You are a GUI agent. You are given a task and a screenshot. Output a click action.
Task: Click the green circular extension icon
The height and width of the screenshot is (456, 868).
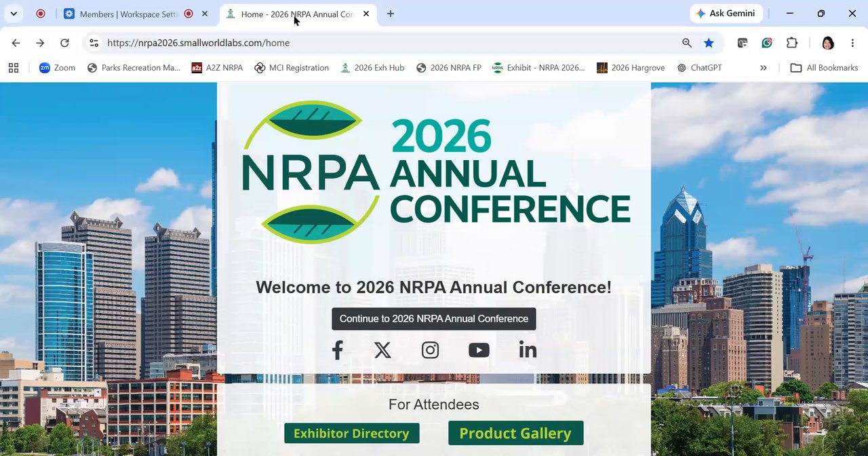pyautogui.click(x=767, y=43)
